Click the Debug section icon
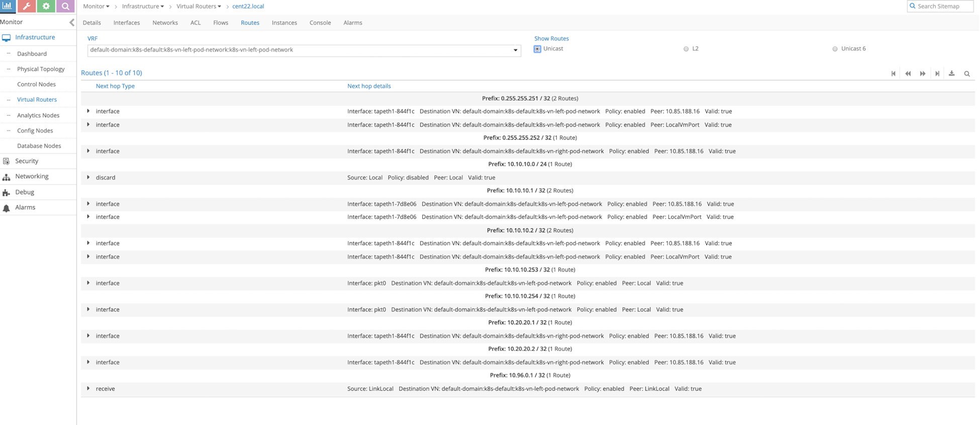 [x=6, y=193]
